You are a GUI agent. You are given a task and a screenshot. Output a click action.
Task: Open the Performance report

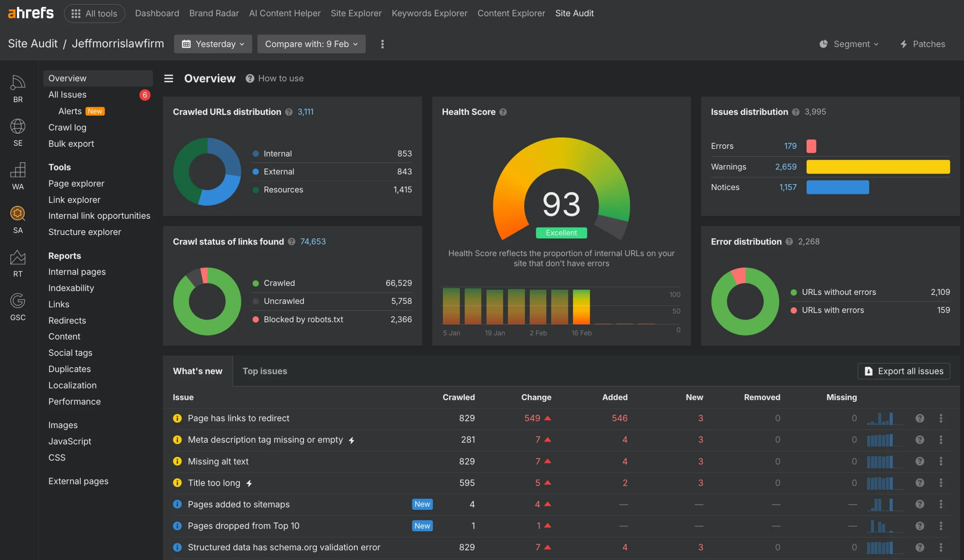pyautogui.click(x=74, y=401)
